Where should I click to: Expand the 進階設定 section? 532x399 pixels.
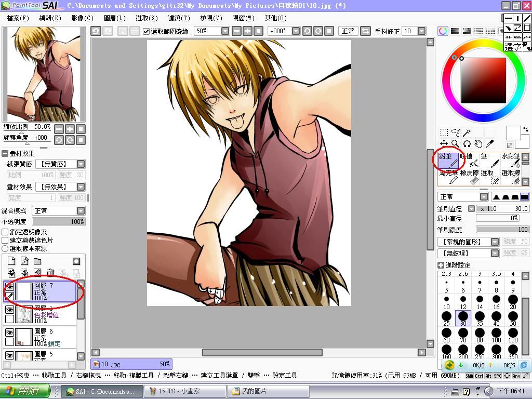(441, 265)
